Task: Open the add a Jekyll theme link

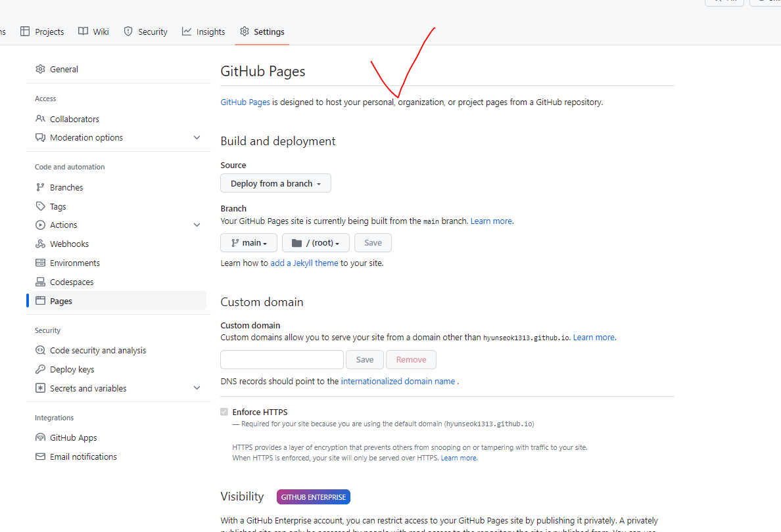Action: click(304, 263)
